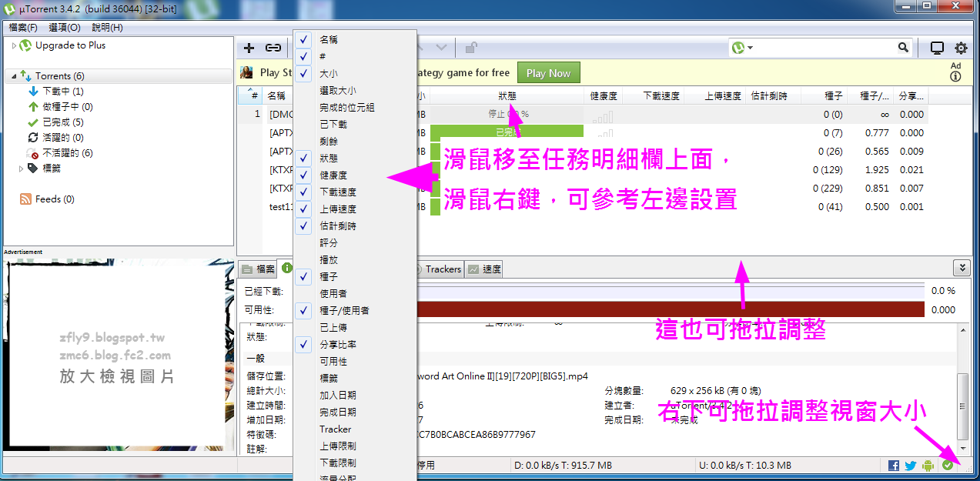Click the search magnifier icon
This screenshot has height=481, width=980.
click(x=904, y=48)
